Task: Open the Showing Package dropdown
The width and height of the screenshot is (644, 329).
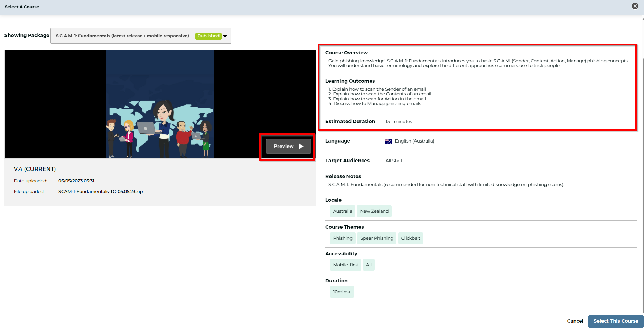Action: 141,36
